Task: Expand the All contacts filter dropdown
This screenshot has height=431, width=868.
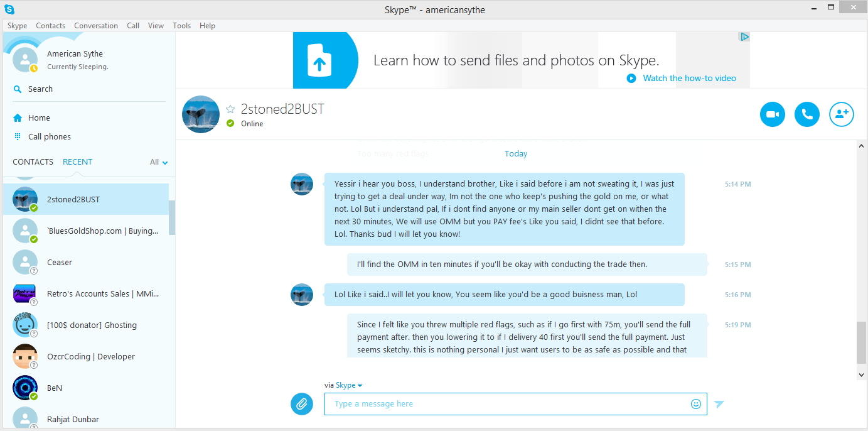Action: [x=159, y=162]
